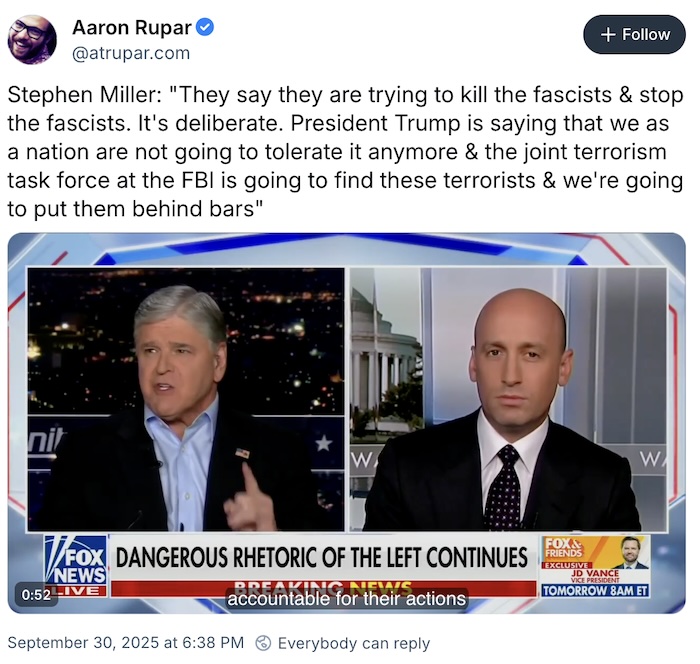Screen dimensions: 700x664
Task: Click the 'Tomorrow 8AM ET' promo banner
Action: (x=595, y=590)
